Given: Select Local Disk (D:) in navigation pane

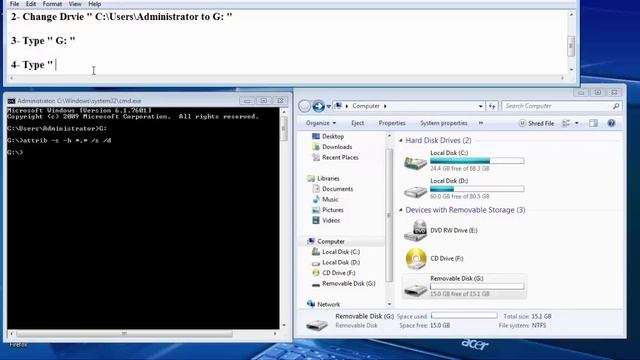Looking at the screenshot, I should click(x=336, y=263).
